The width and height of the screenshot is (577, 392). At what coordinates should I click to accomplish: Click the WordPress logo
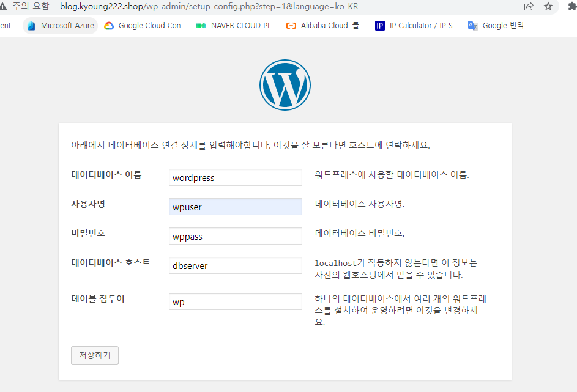285,85
